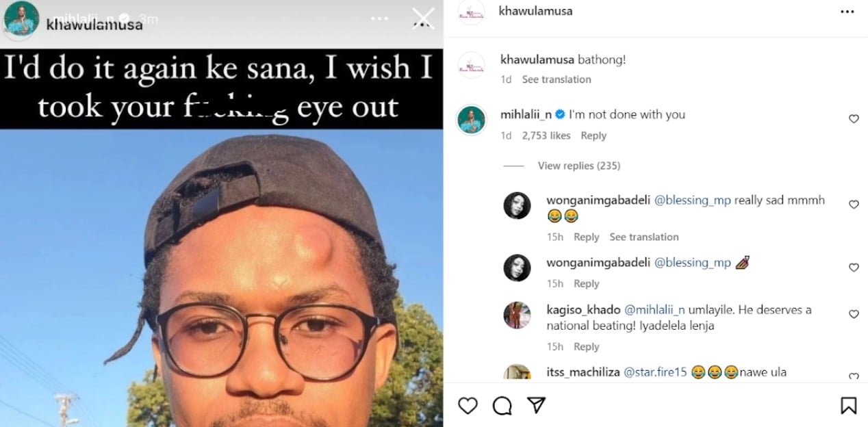Open post options three-dot menu
Image resolution: width=868 pixels, height=427 pixels.
click(847, 12)
